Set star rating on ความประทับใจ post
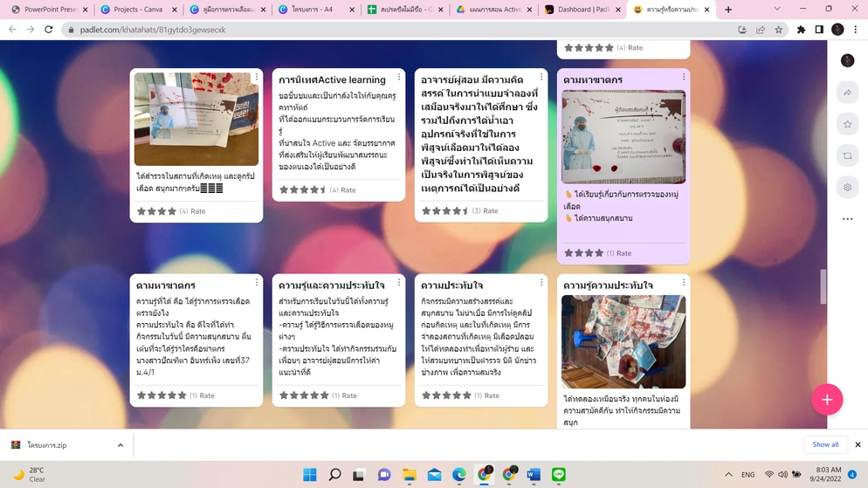The width and height of the screenshot is (868, 488). [447, 395]
